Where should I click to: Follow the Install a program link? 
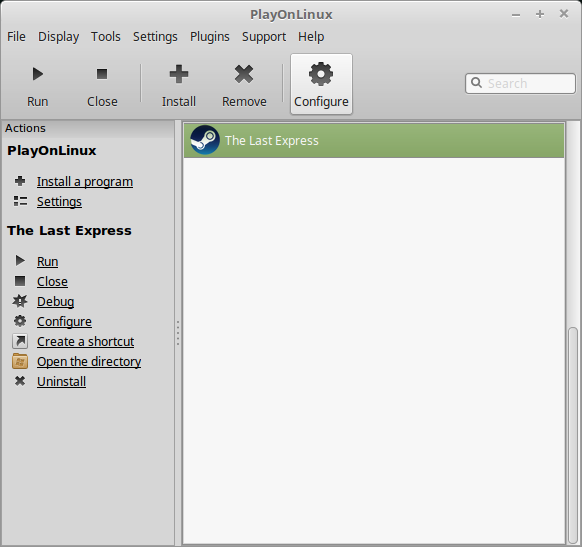tap(85, 182)
